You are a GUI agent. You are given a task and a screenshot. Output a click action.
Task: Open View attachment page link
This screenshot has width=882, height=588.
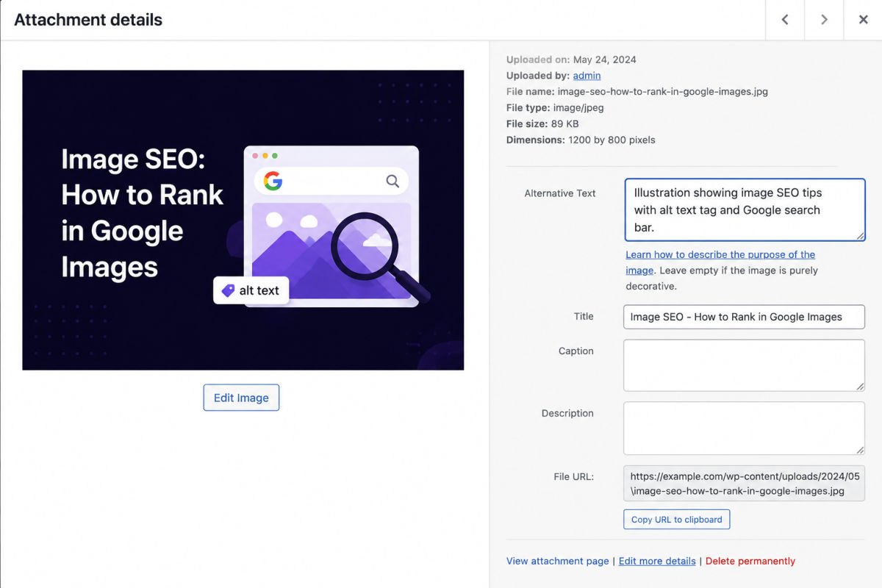pyautogui.click(x=557, y=561)
